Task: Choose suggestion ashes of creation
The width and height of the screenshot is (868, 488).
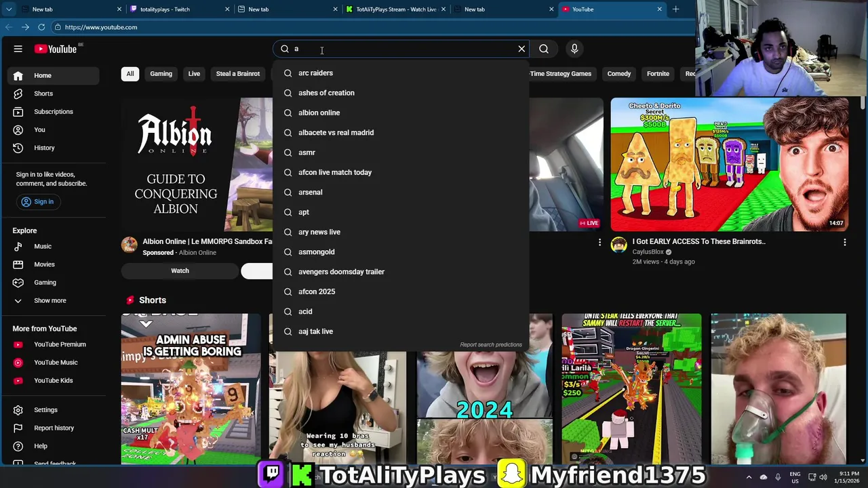Action: click(400, 93)
